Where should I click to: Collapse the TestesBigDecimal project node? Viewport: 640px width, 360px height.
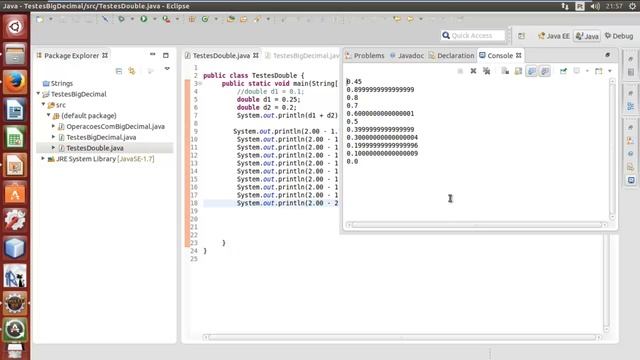pos(38,94)
